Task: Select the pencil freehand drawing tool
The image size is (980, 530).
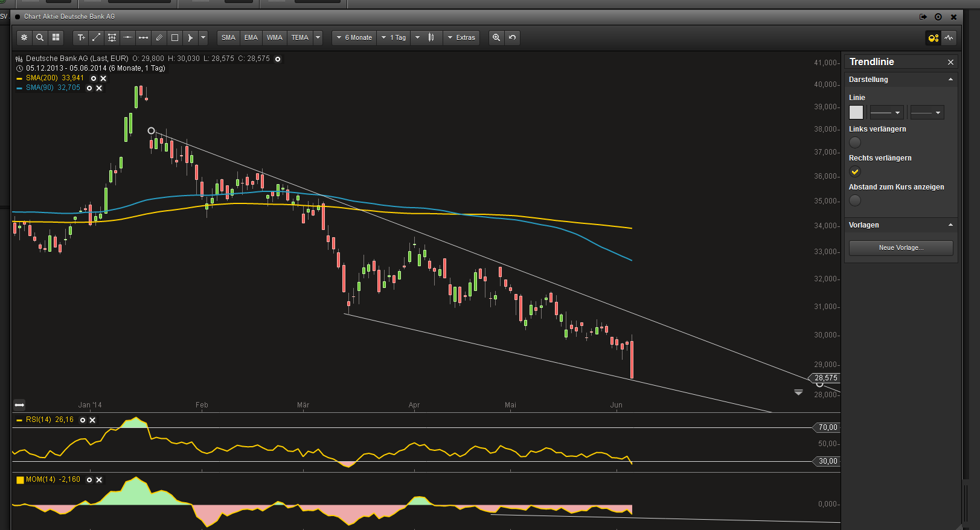Action: coord(159,37)
